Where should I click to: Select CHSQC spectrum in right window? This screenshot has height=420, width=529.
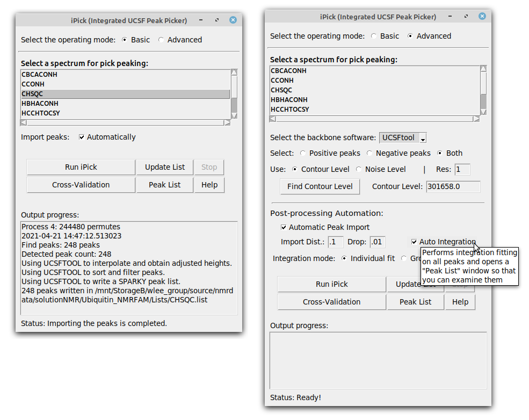[374, 90]
